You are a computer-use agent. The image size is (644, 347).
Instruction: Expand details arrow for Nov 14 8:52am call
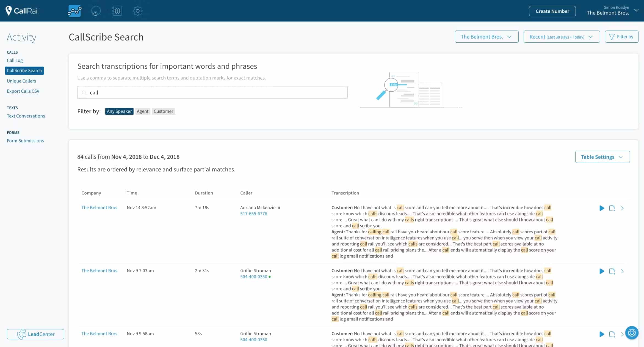click(622, 208)
